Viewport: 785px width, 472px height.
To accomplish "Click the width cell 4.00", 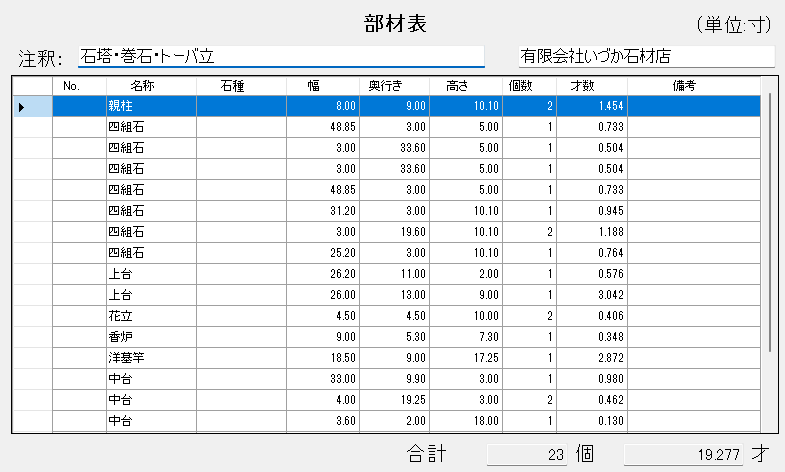I will [x=323, y=400].
